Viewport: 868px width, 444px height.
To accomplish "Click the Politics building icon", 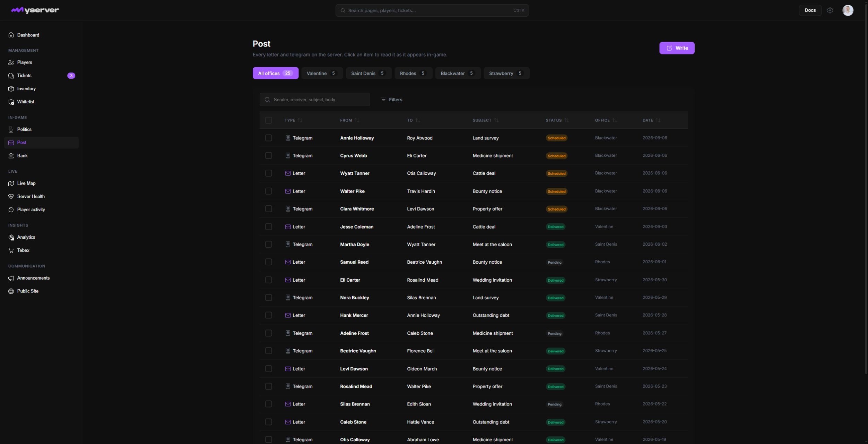I will [x=11, y=129].
